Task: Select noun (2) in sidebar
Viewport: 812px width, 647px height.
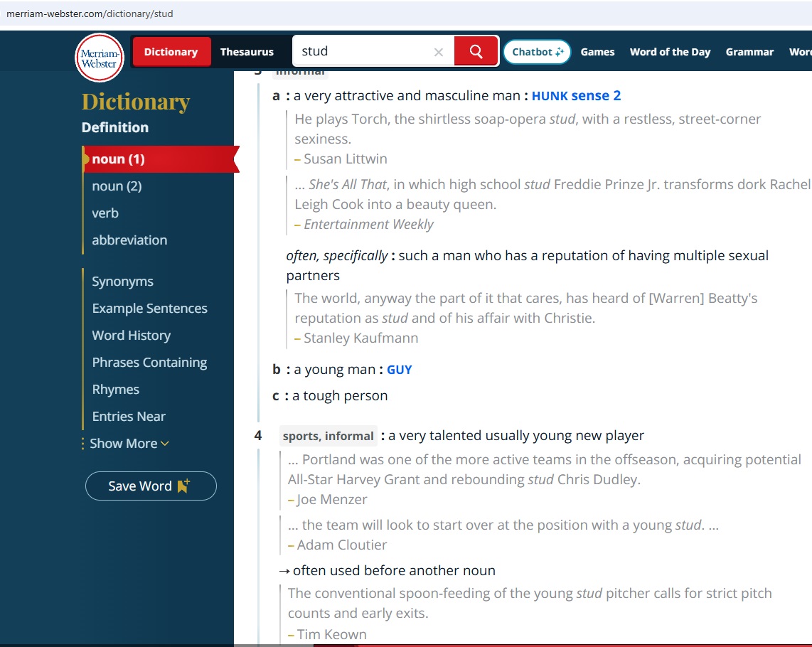Action: [x=117, y=186]
